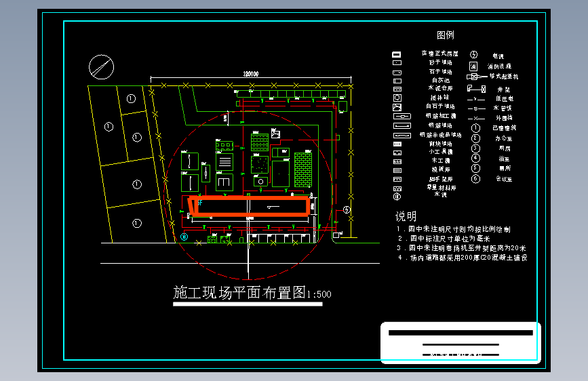Select the 搅拌站 mixing station legend symbol
The height and width of the screenshot is (381, 588).
[397, 98]
